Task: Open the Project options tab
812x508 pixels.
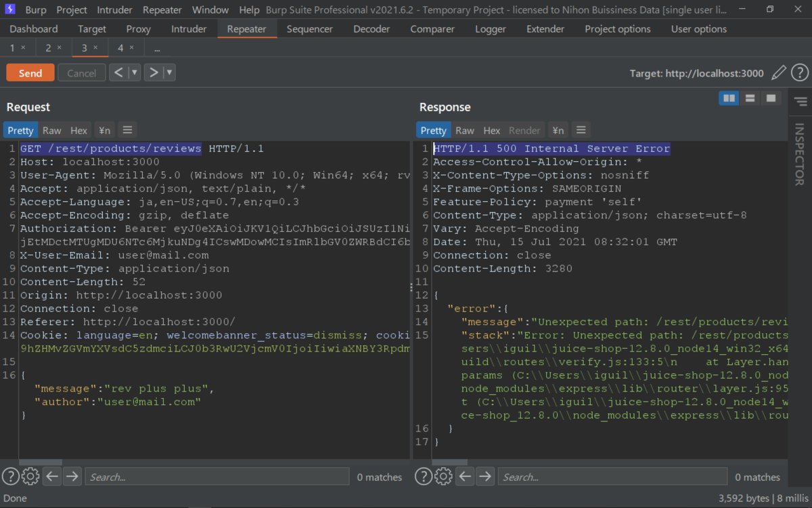Action: tap(618, 29)
